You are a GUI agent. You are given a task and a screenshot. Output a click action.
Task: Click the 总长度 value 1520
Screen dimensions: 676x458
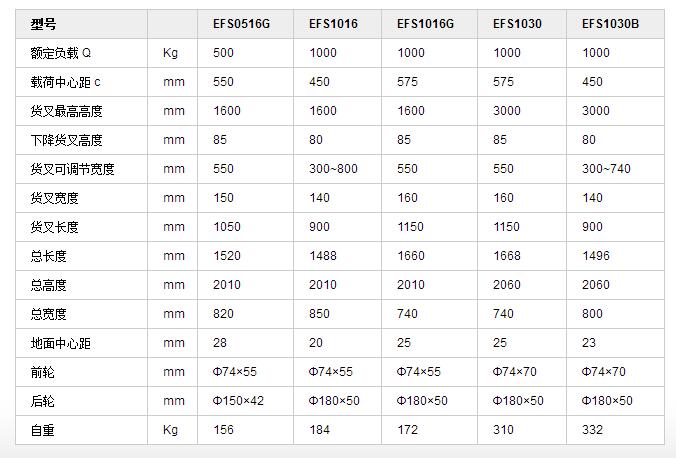click(x=227, y=256)
